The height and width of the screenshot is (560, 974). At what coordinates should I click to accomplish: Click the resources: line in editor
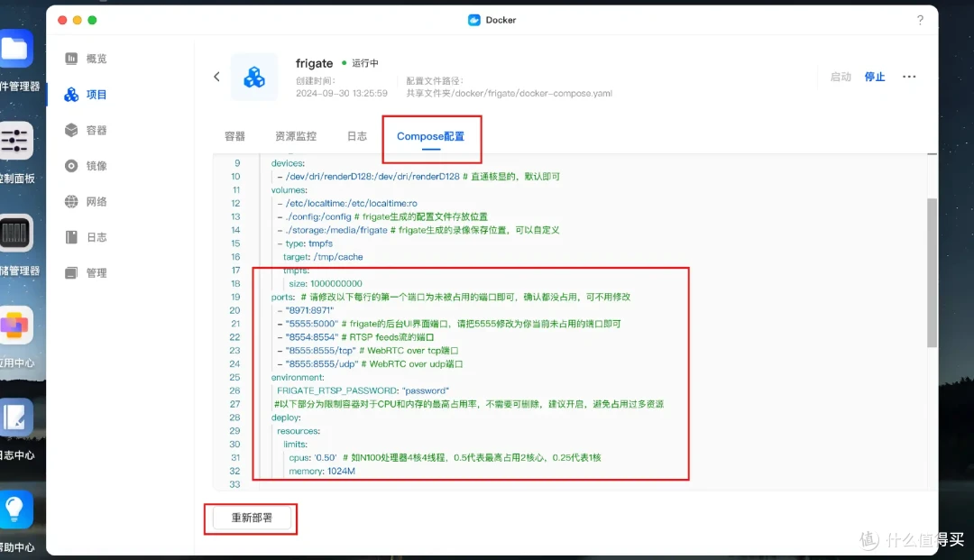click(x=299, y=431)
